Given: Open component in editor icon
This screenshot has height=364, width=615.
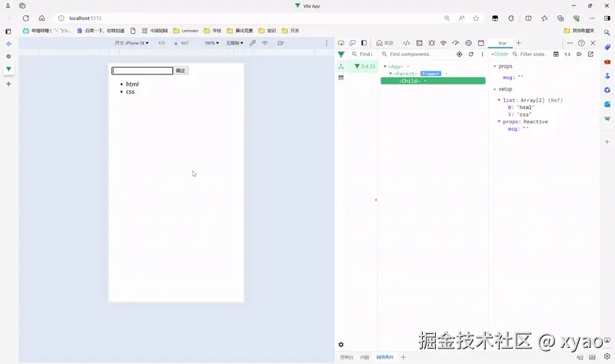Looking at the screenshot, I should [x=590, y=55].
